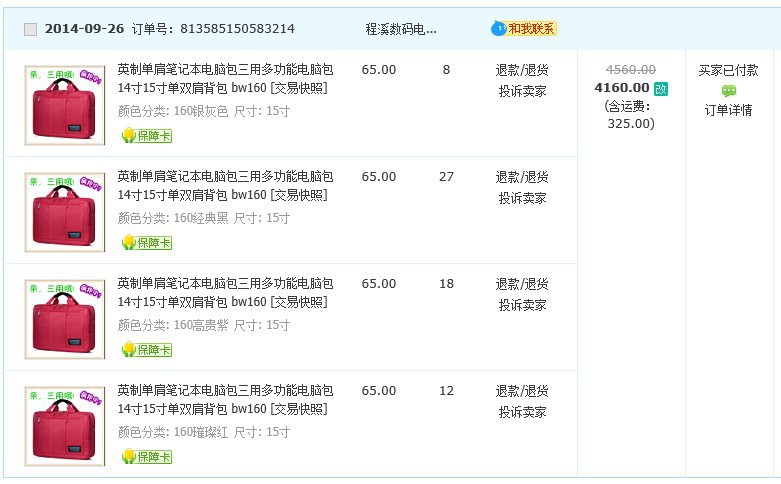The width and height of the screenshot is (781, 484).
Task: Click 保障卡 badge on 160银灰色 item
Action: tap(147, 135)
